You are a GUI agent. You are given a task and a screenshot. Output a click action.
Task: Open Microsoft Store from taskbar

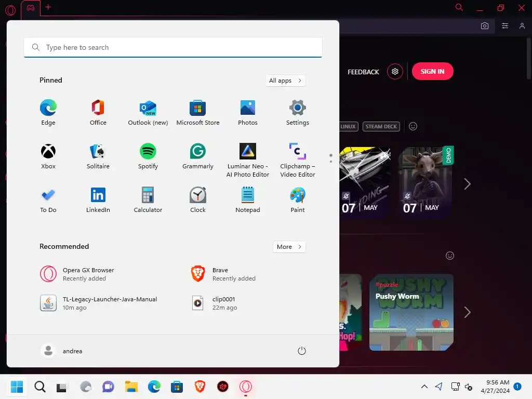(x=177, y=387)
